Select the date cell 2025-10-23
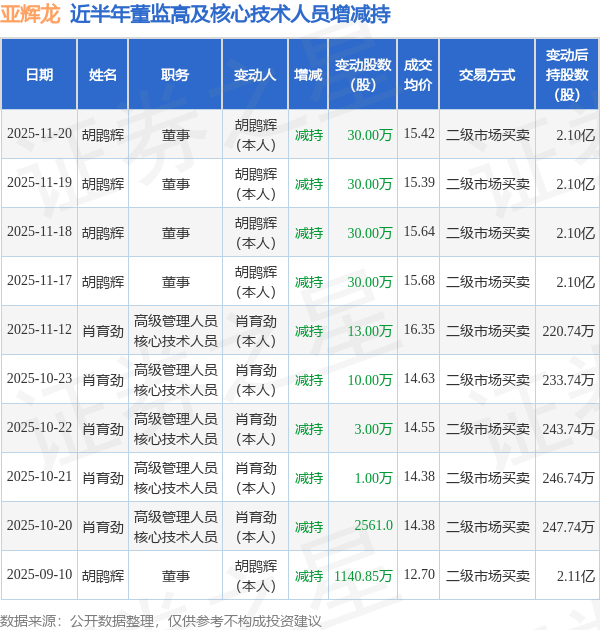This screenshot has width=600, height=630. 39,378
